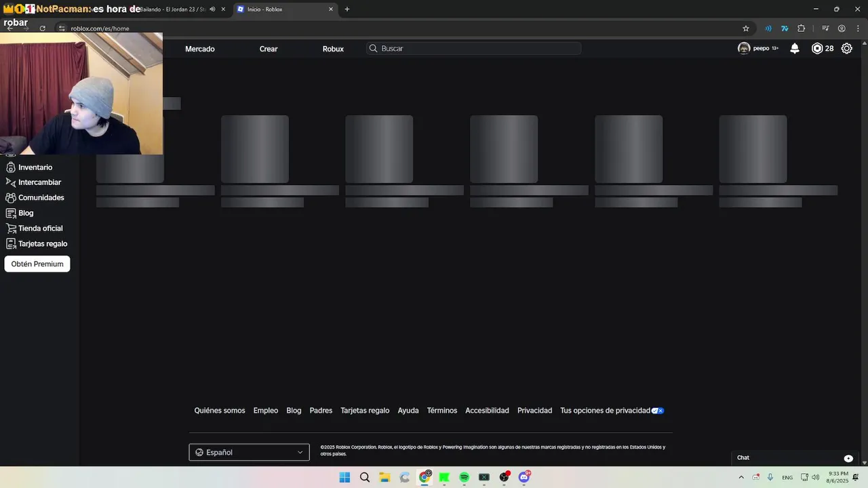Viewport: 868px width, 488px height.
Task: Open the Ayuda footer link
Action: click(408, 411)
